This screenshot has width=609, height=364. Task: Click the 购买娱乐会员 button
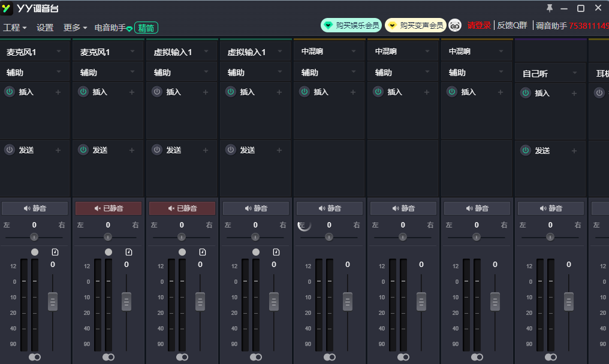(x=351, y=25)
